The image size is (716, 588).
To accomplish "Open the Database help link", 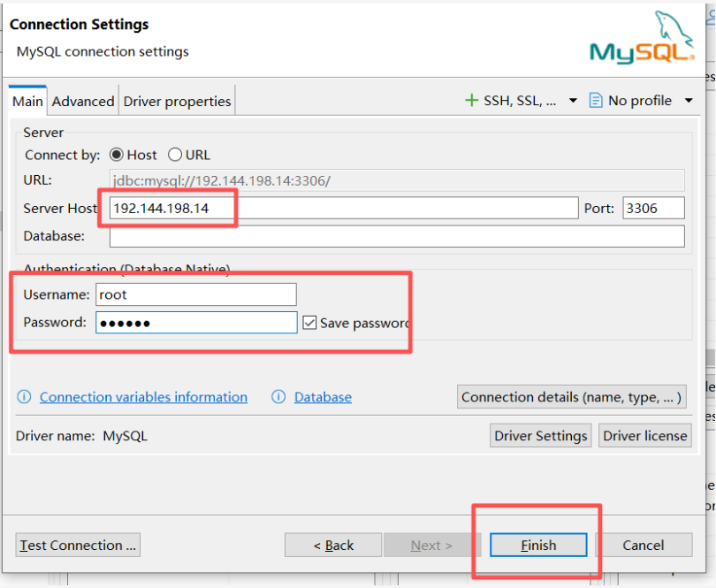I will [x=323, y=397].
